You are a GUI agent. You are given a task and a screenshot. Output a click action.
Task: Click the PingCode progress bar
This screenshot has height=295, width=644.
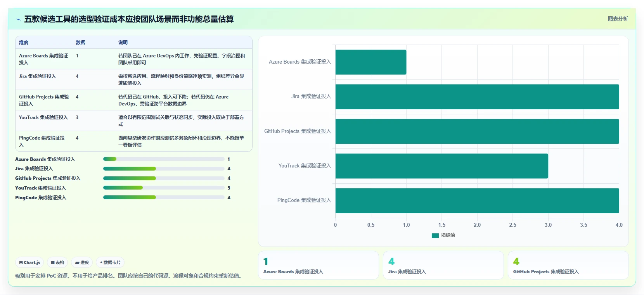164,197
